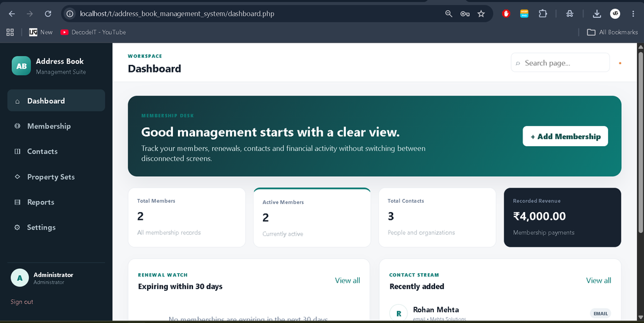The image size is (644, 323).
Task: Click the + Add Membership button
Action: tap(565, 137)
